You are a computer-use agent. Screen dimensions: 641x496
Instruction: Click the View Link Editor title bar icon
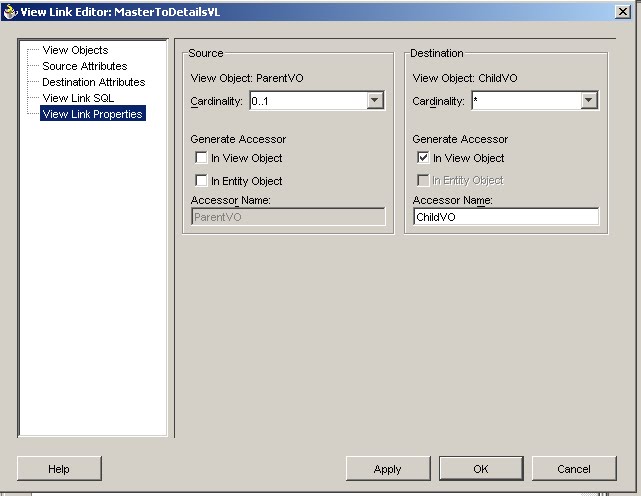[10, 11]
